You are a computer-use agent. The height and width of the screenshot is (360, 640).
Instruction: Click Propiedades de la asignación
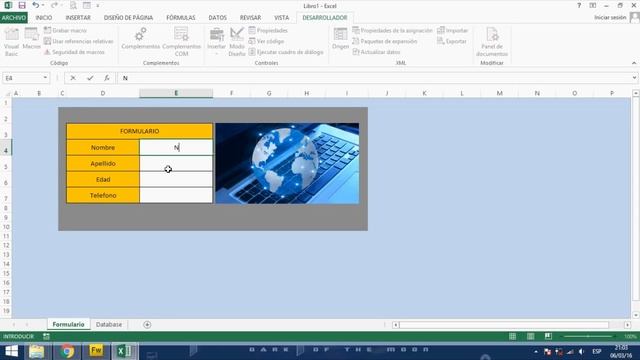coord(392,31)
